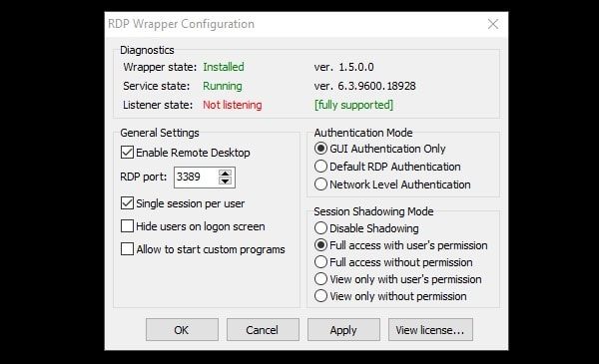Apply the configuration changes
This screenshot has width=599, height=364.
point(343,330)
